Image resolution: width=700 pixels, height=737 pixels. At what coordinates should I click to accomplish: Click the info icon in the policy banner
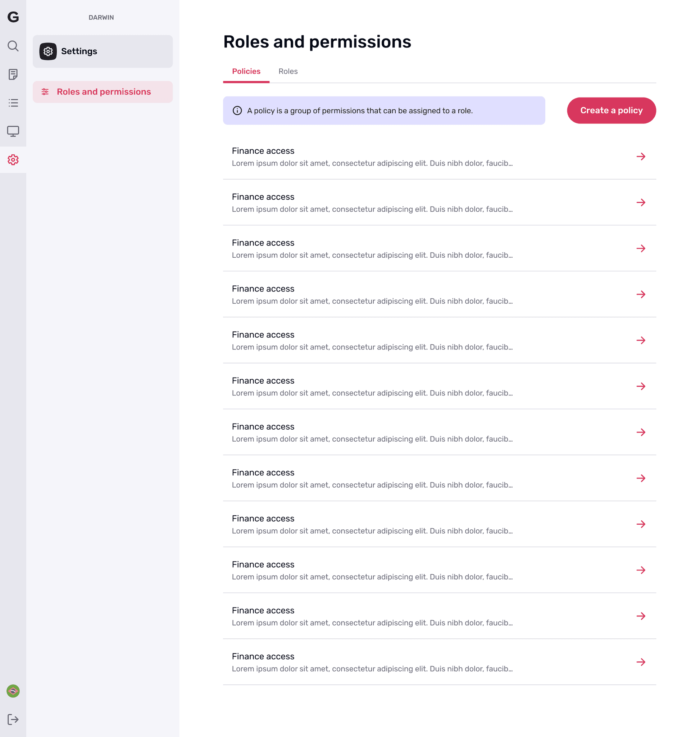click(237, 110)
